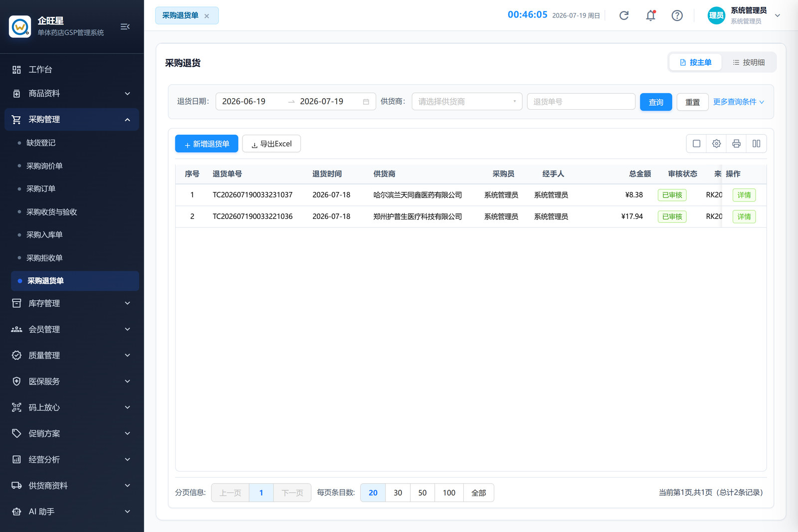Open column layout icon in table toolbar
This screenshot has width=798, height=532.
756,144
